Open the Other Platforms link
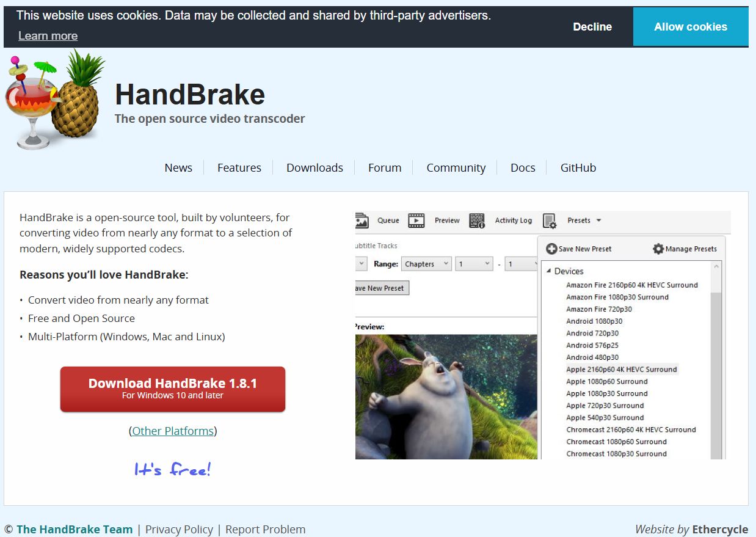The image size is (756, 537). tap(173, 431)
